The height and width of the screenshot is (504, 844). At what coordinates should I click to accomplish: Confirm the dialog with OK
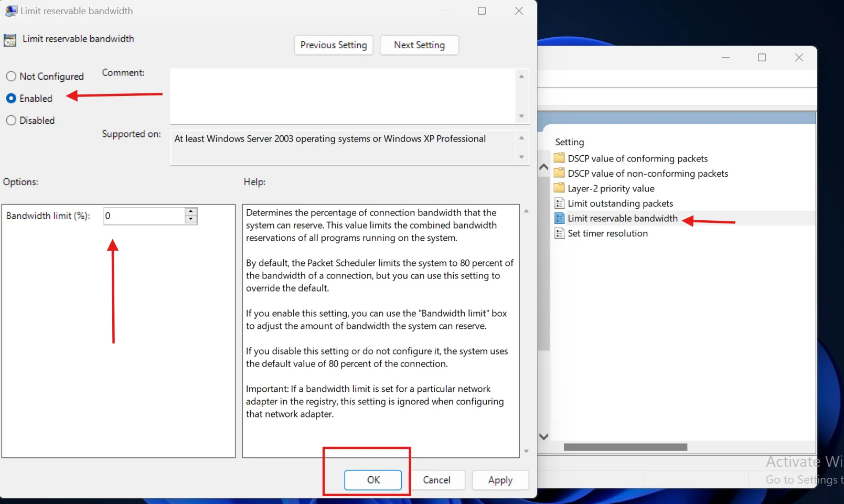[373, 480]
